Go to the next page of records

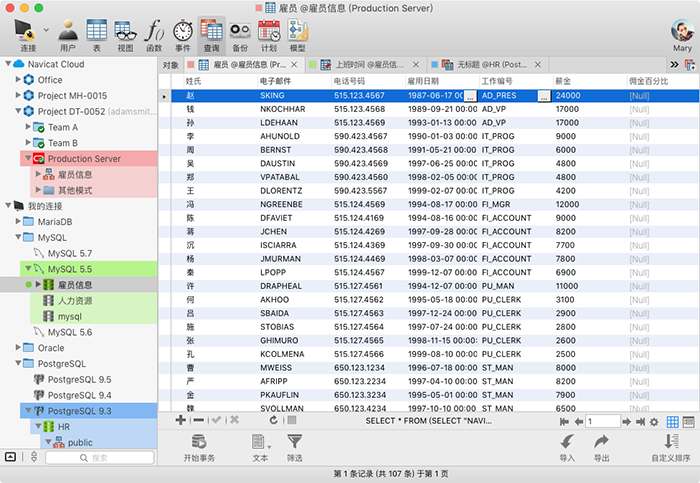click(627, 422)
